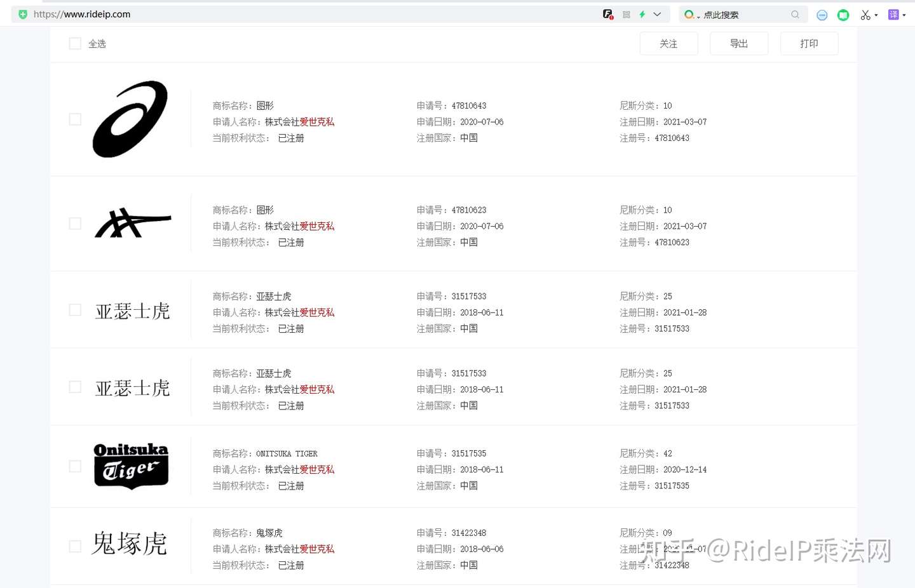Open the QR code grid icon
Screen dimensions: 915x588
[x=627, y=14]
